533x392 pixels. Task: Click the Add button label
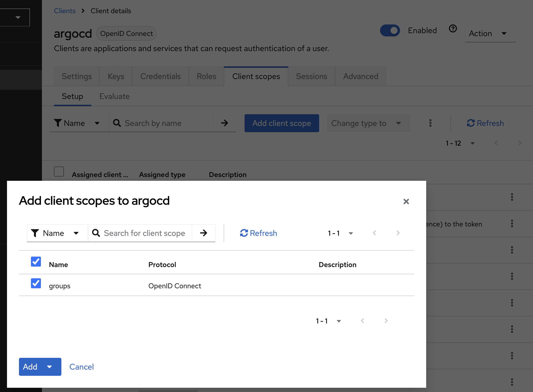point(30,367)
